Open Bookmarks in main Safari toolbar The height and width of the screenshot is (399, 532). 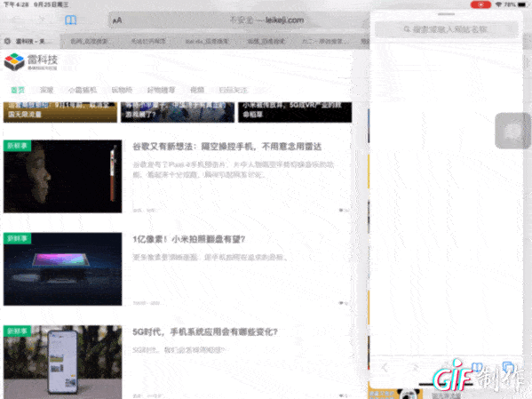tap(70, 20)
